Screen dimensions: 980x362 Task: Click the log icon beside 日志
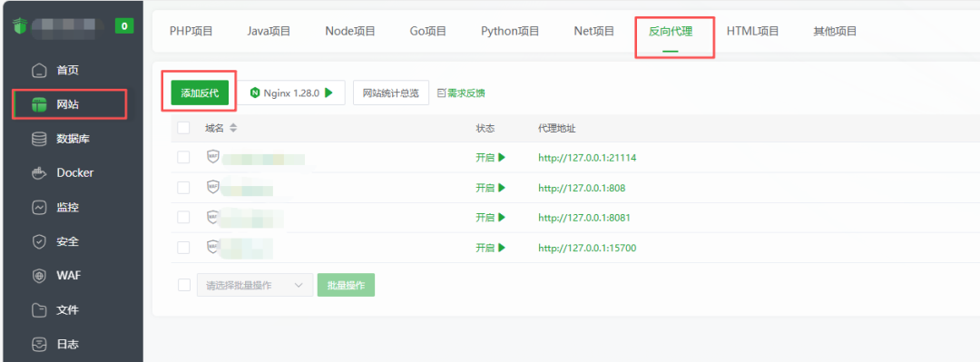(x=39, y=344)
